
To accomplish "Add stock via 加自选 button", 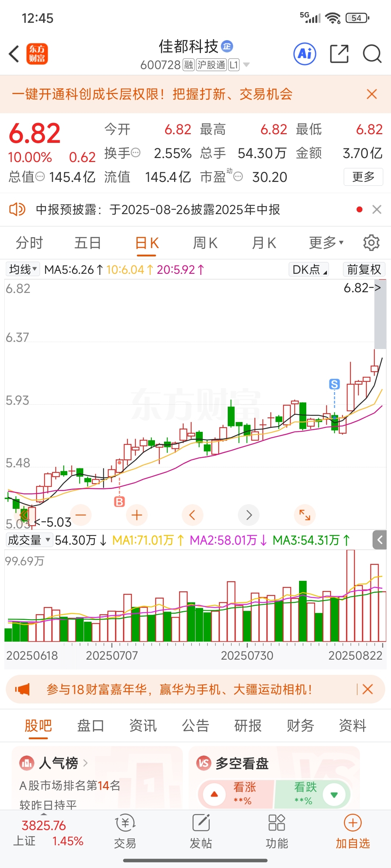I will tap(353, 831).
